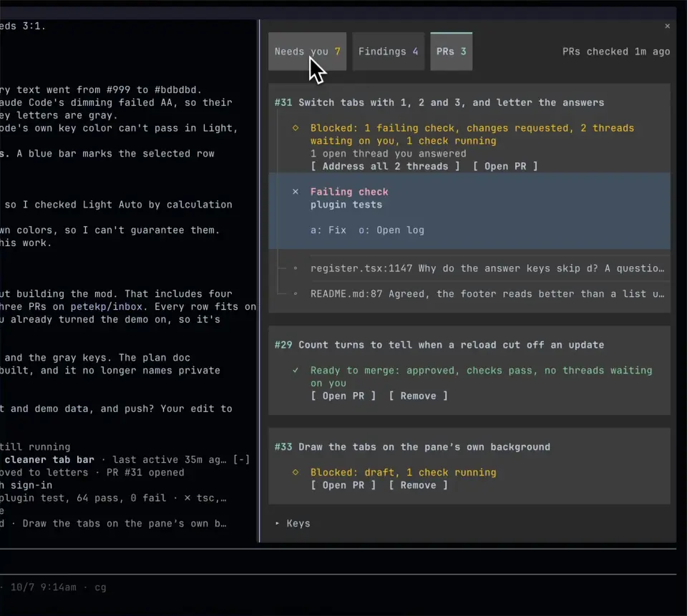This screenshot has width=687, height=616.
Task: Click the diamond icon on #31 Blocked status
Action: coord(296,128)
